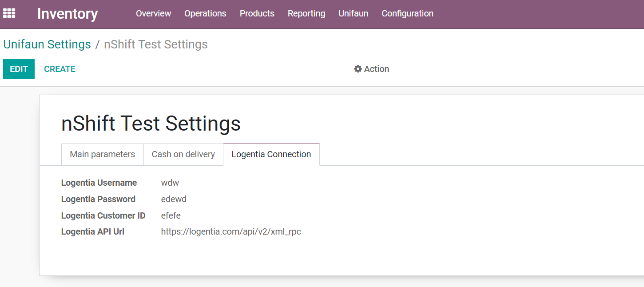Click 'nShift Test Settings' in the breadcrumb

(x=156, y=44)
